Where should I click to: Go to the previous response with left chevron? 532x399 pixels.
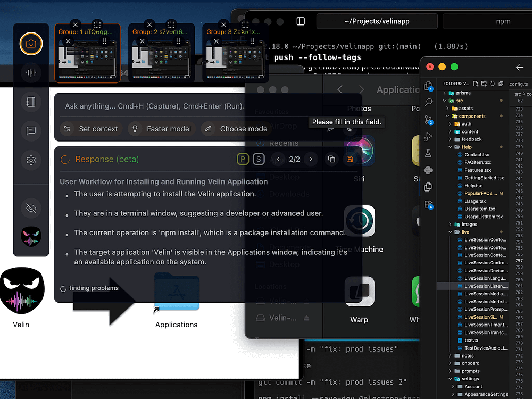pyautogui.click(x=278, y=159)
